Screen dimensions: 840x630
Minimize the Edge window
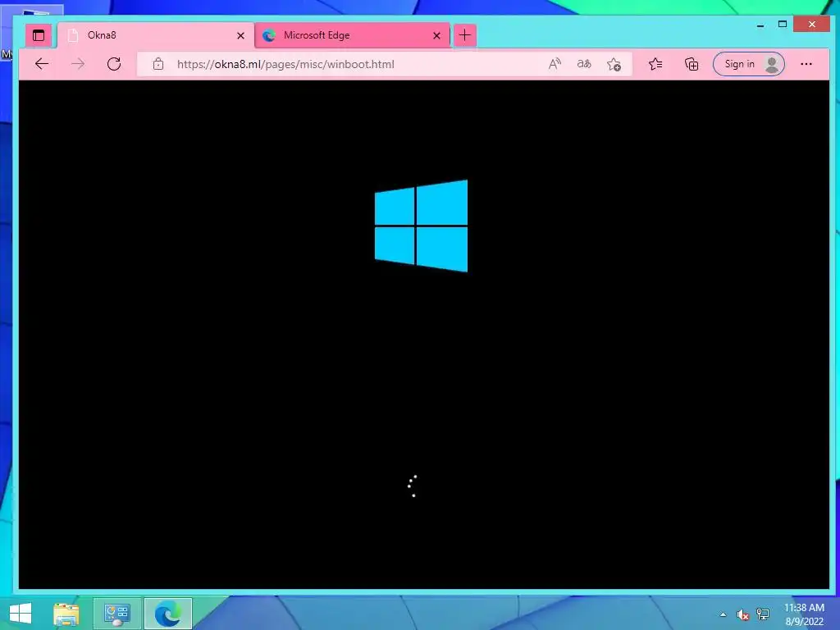coord(760,25)
